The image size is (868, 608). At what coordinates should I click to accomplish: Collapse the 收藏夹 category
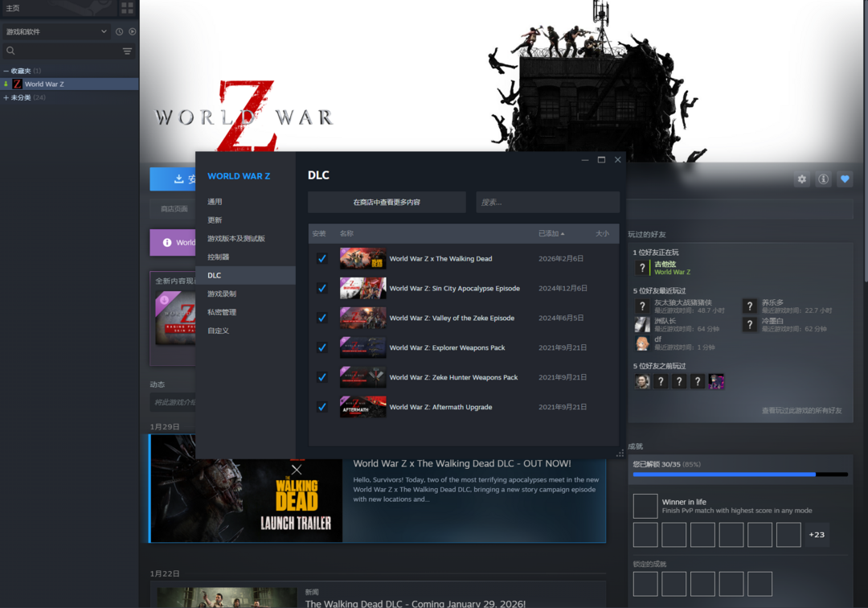tap(6, 71)
